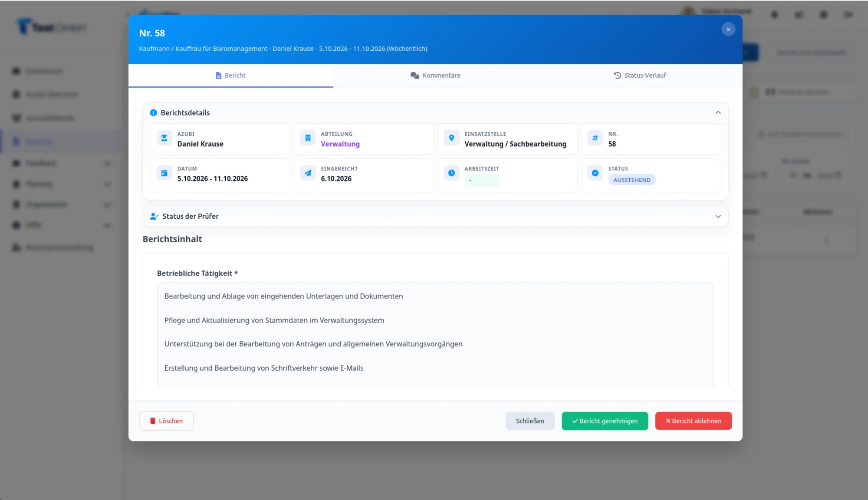868x500 pixels.
Task: Click the name Daniel Krause
Action: 200,144
